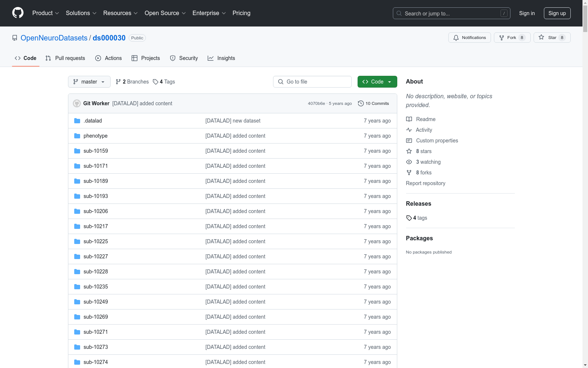This screenshot has width=588, height=368.
Task: Click the Fork repository icon
Action: tap(502, 38)
